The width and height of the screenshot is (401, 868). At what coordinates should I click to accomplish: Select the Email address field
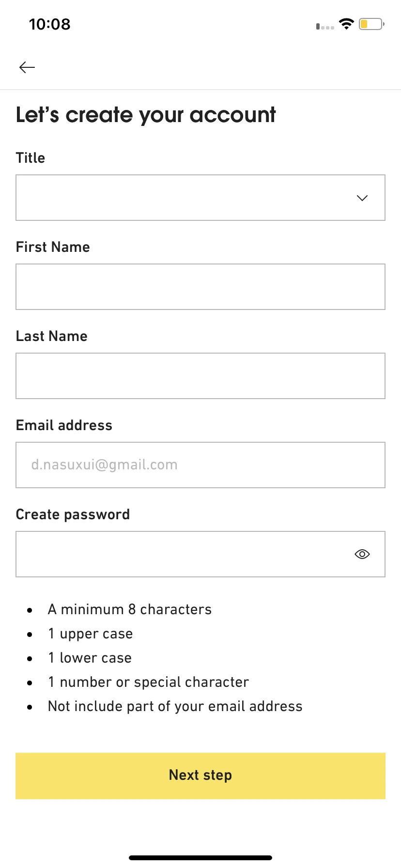[200, 465]
